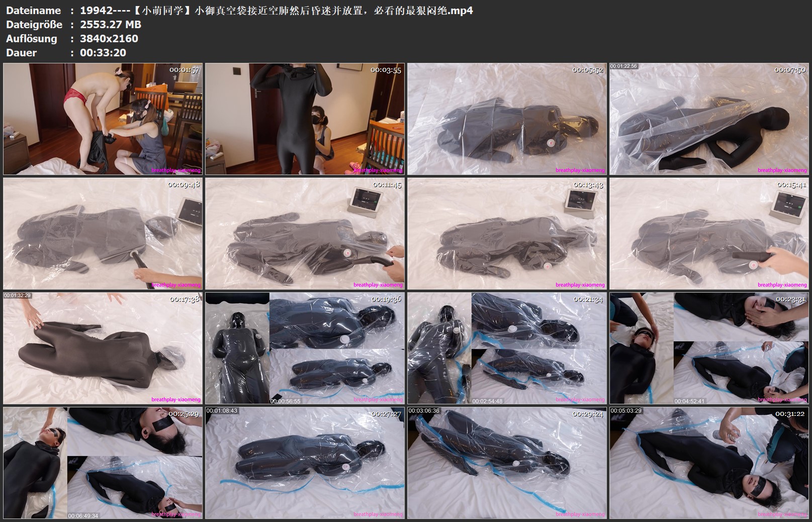Select the thumbnail marked 00:27:27
812x522 pixels.
point(305,463)
